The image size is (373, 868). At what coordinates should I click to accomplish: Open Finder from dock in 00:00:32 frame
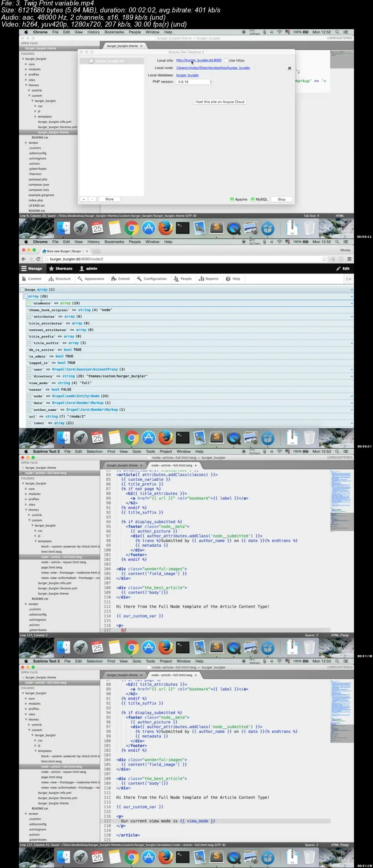[x=64, y=228]
